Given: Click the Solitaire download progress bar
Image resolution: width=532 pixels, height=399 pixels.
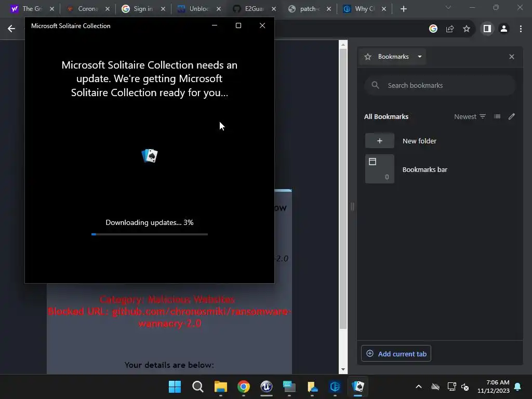Looking at the screenshot, I should (x=150, y=234).
